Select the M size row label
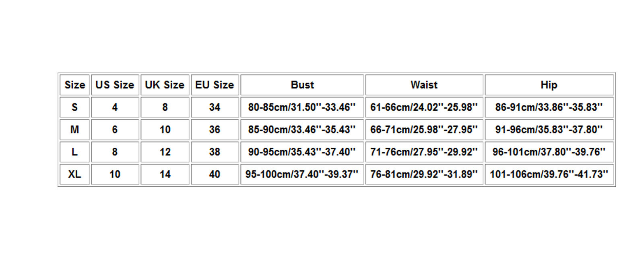The image size is (644, 270). tap(74, 130)
